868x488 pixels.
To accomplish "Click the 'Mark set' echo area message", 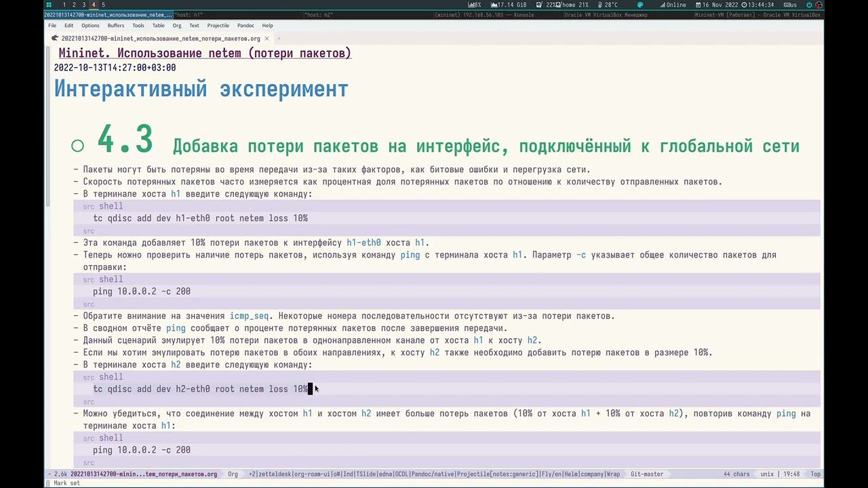I will coord(66,483).
